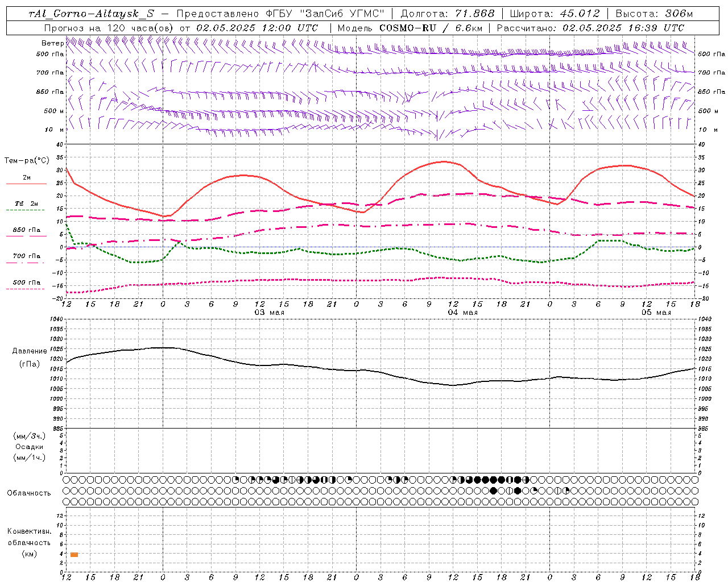Click the (мм/3ч.) precipitation unit label
Viewport: 728px width, 582px height.
click(x=30, y=436)
